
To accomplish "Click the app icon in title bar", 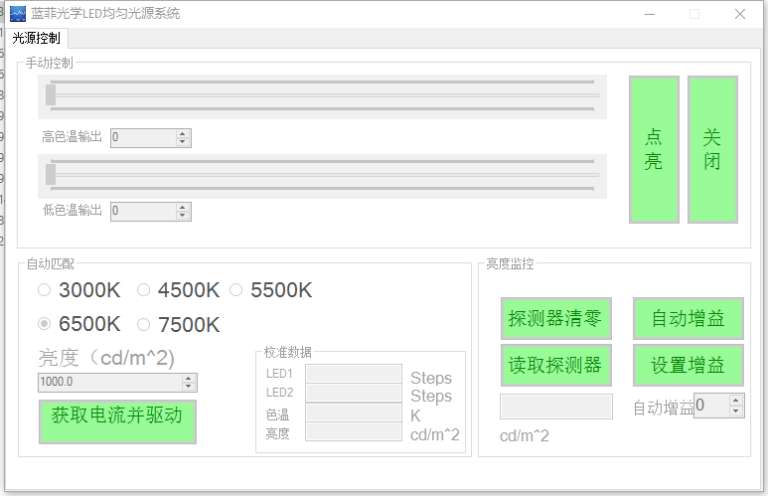I will point(17,14).
